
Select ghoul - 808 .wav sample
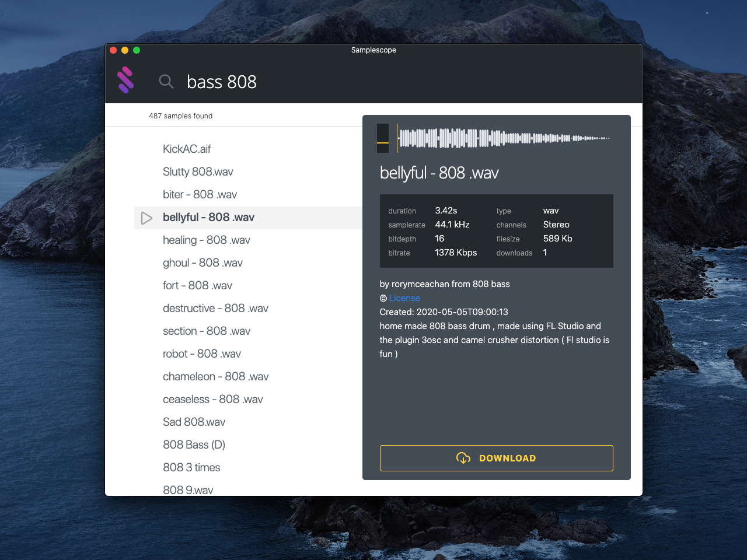[x=203, y=262]
